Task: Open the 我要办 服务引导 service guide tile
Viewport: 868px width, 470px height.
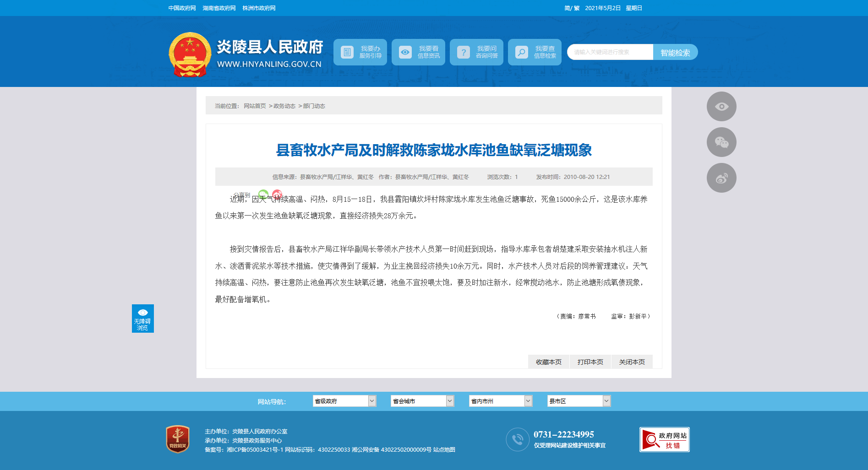Action: 360,52
